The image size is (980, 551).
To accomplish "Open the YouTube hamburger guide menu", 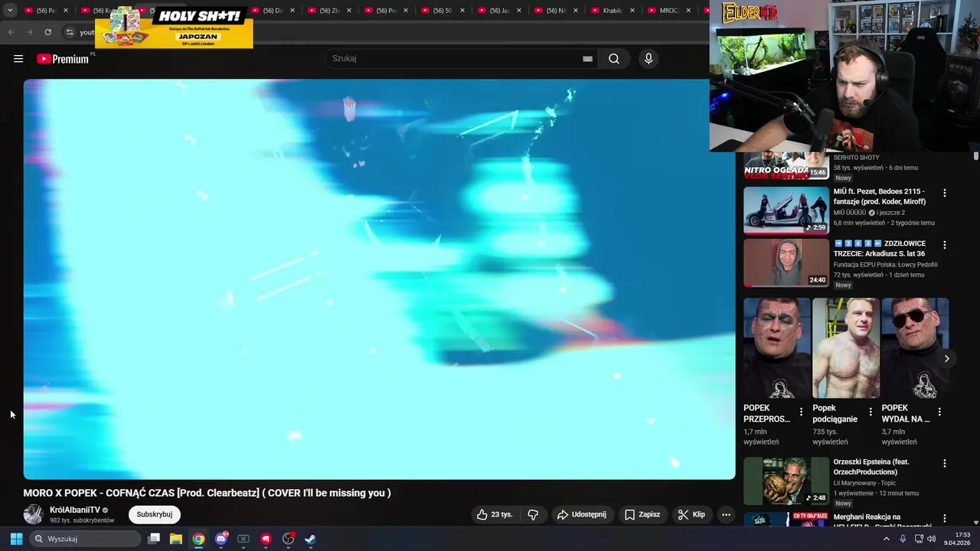I will pos(18,59).
